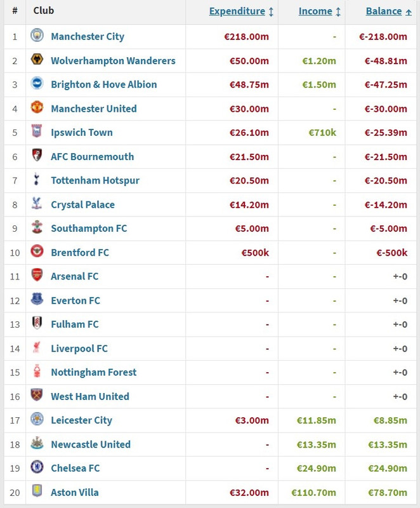Open the Crystal Palace club link
The height and width of the screenshot is (508, 420).
pyautogui.click(x=83, y=204)
